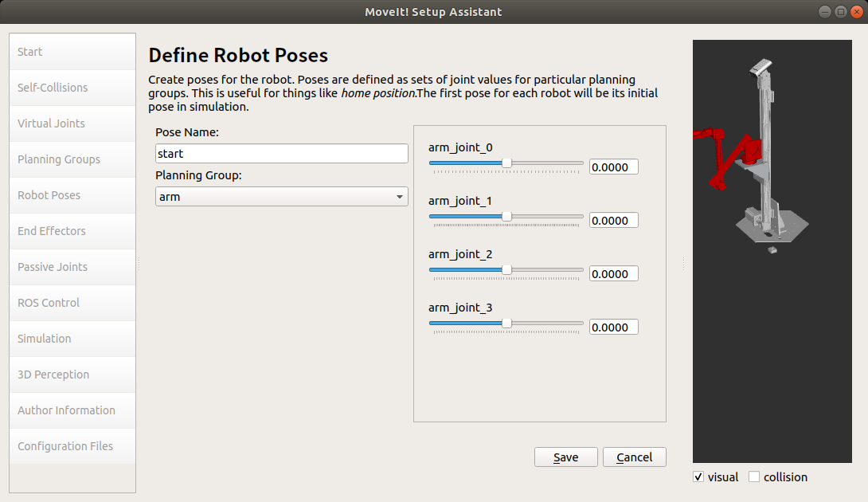Minimize the MoveIt Setup Assistant window
868x502 pixels.
pyautogui.click(x=825, y=12)
